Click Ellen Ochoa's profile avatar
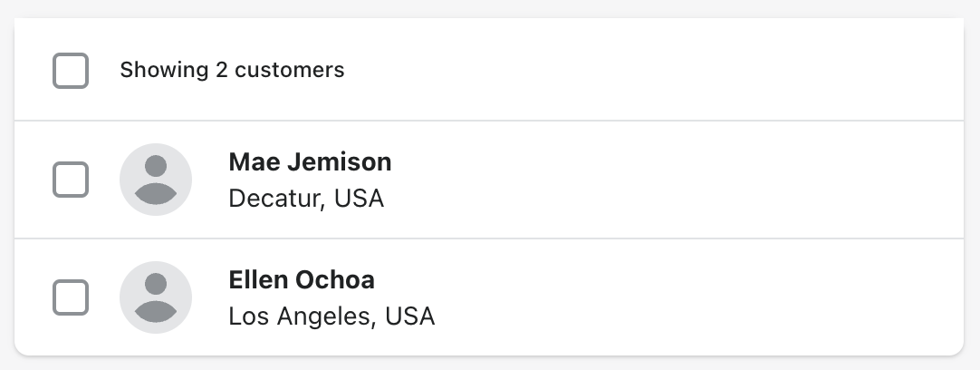This screenshot has width=980, height=370. coord(156,297)
